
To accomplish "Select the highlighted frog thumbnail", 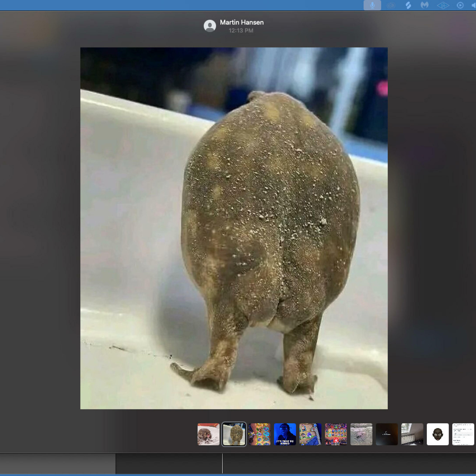I will tap(234, 434).
